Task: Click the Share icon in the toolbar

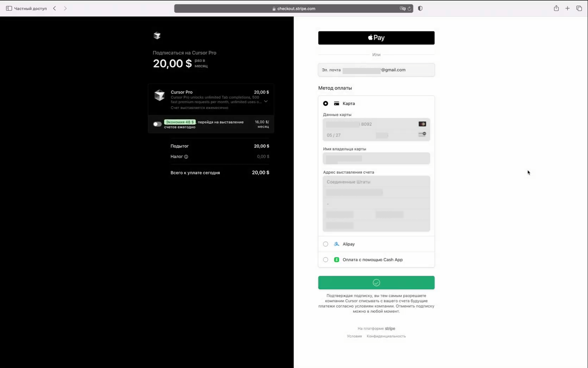Action: click(556, 8)
